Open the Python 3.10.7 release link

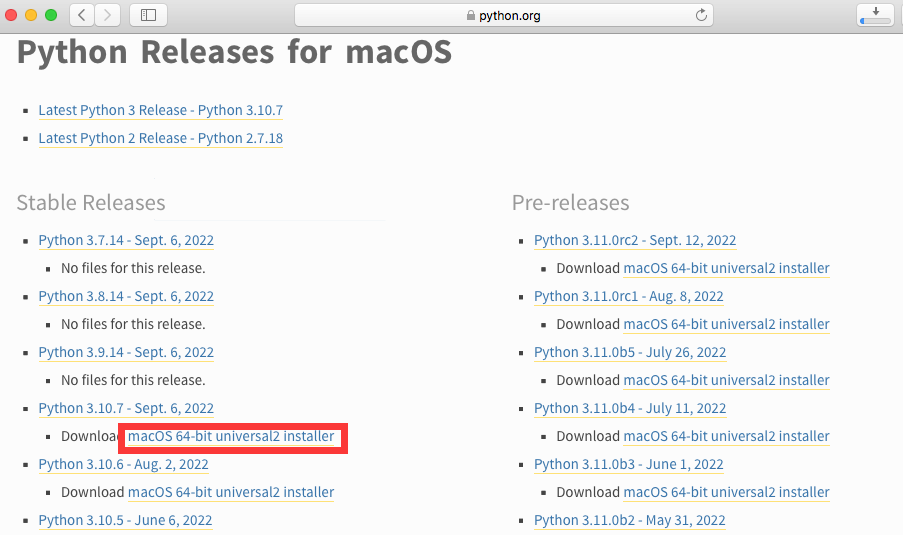126,408
